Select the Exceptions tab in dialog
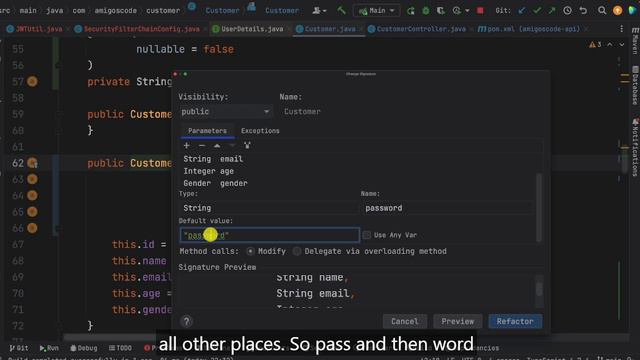The image size is (640, 360). coord(260,131)
